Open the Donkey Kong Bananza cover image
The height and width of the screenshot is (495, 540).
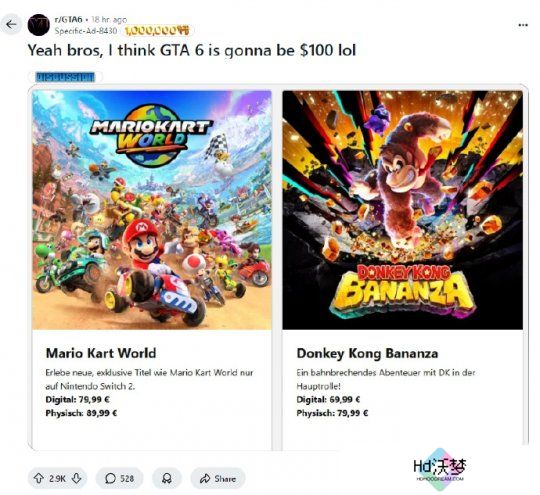(402, 210)
